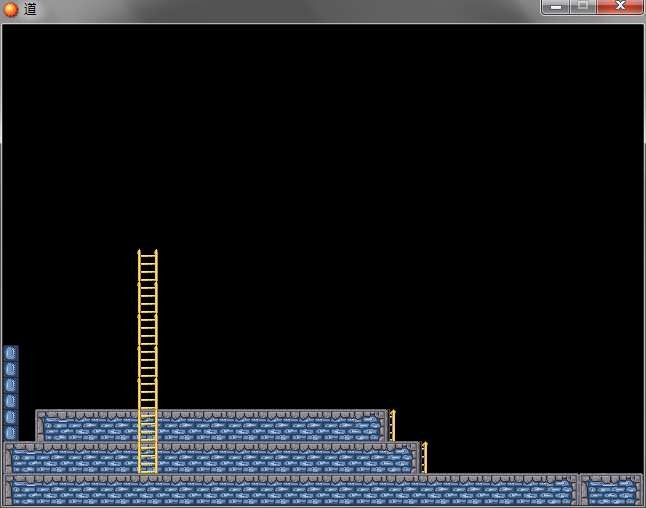Click the small separate brick block at bottom right

611,489
